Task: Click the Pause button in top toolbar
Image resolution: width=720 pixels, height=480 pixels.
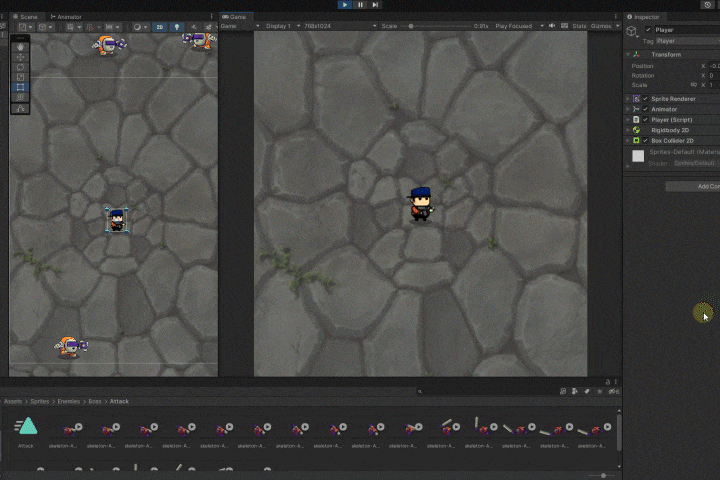Action: click(360, 5)
